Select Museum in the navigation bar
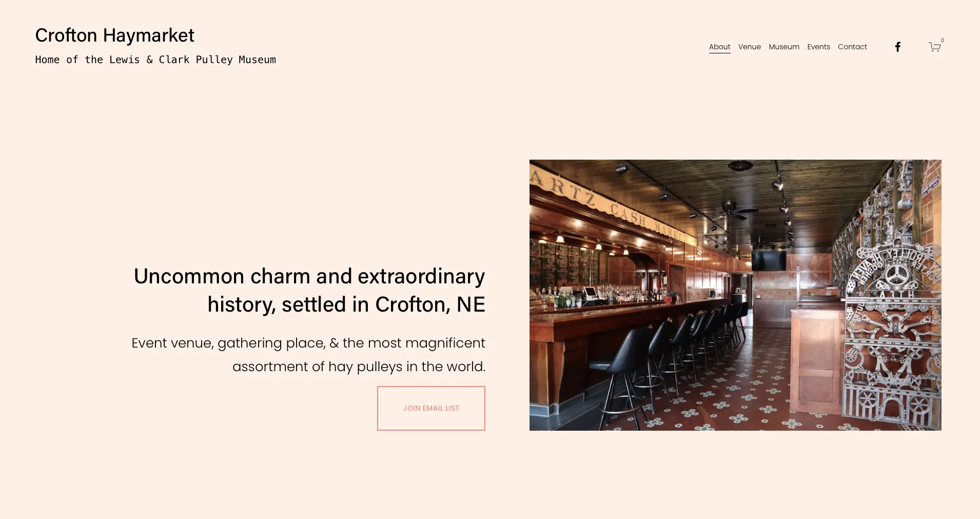This screenshot has height=519, width=980. (x=784, y=47)
